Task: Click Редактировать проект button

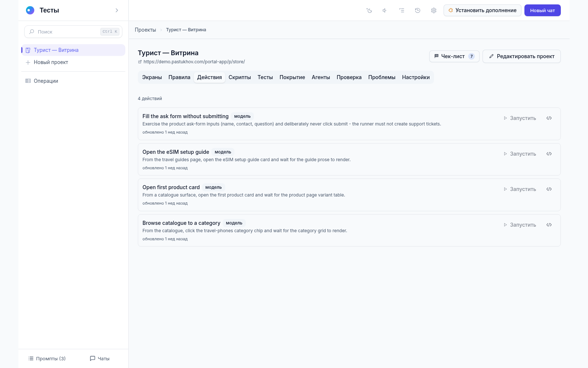Action: [x=521, y=56]
